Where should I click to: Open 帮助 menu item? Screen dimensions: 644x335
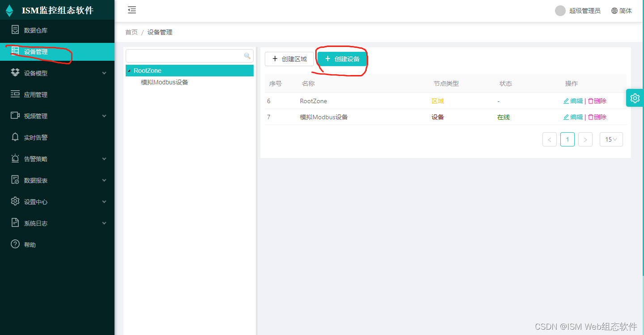(x=57, y=245)
